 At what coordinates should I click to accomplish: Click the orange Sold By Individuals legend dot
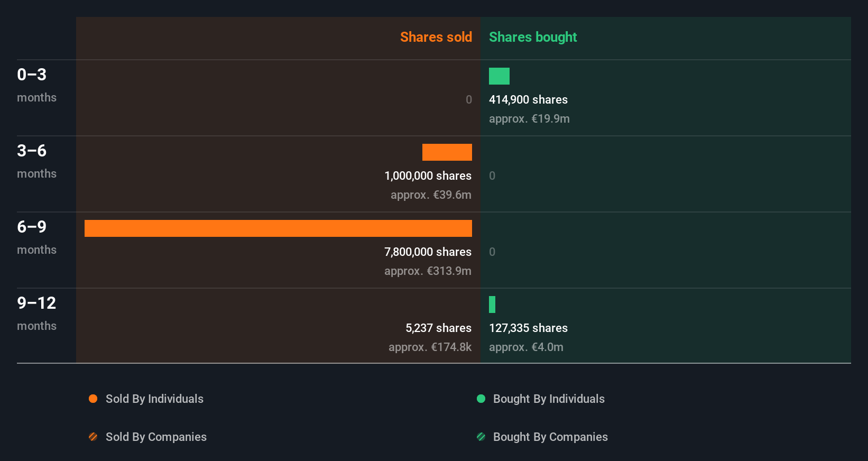(x=93, y=399)
